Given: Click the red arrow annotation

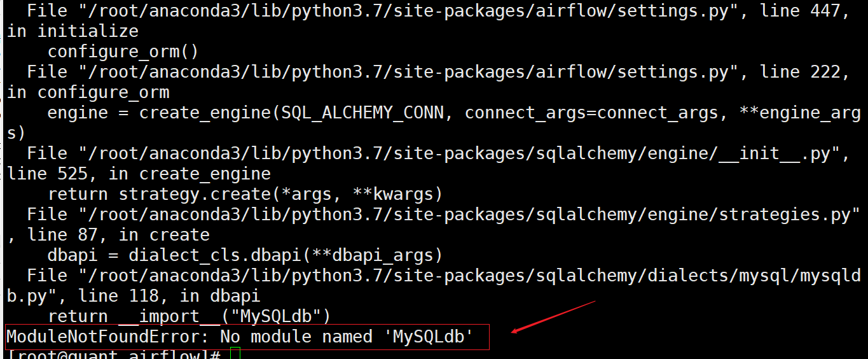Looking at the screenshot, I should (x=552, y=316).
